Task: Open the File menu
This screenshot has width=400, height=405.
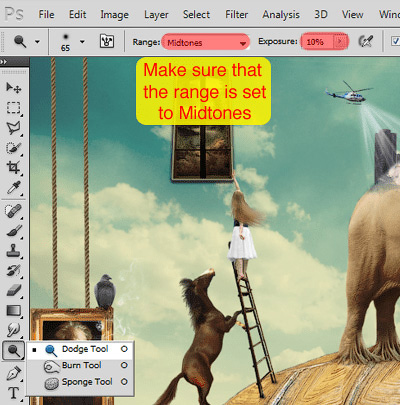Action: 46,15
